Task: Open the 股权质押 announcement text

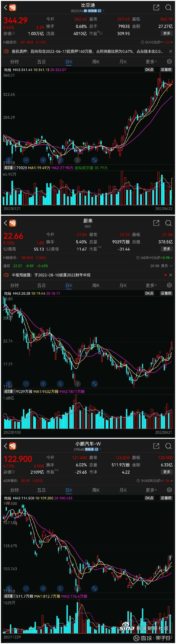Action: tap(87, 52)
